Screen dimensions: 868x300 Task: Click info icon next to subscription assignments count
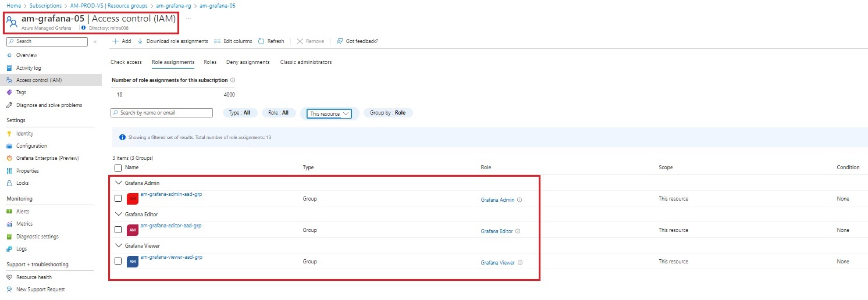click(233, 80)
